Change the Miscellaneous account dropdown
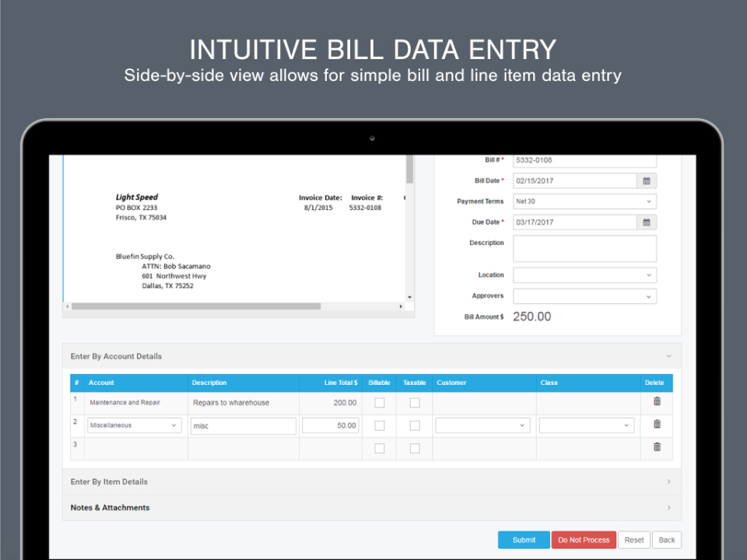 [x=134, y=425]
